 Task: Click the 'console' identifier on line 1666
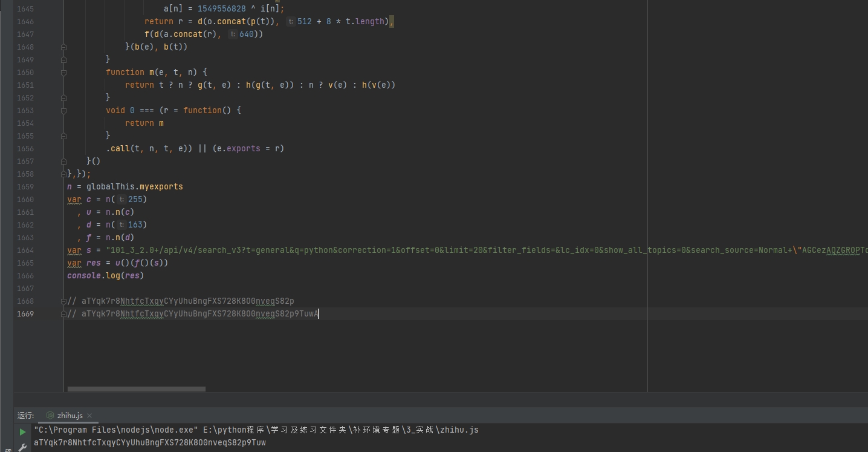click(x=84, y=275)
